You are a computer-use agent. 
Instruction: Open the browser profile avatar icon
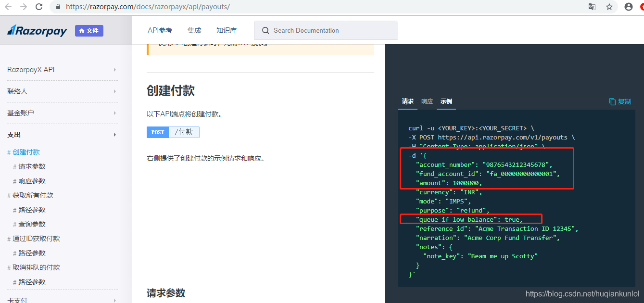tap(628, 7)
